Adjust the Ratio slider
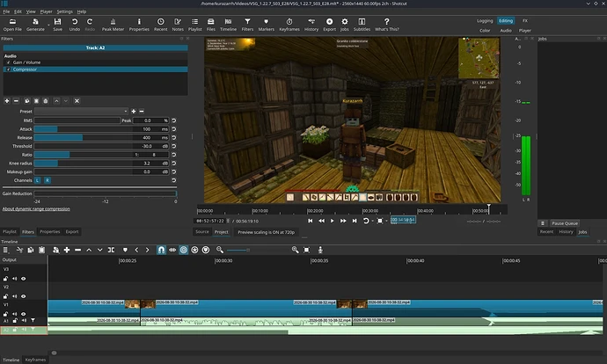Viewport: 607px width, 364px height. pyautogui.click(x=83, y=155)
